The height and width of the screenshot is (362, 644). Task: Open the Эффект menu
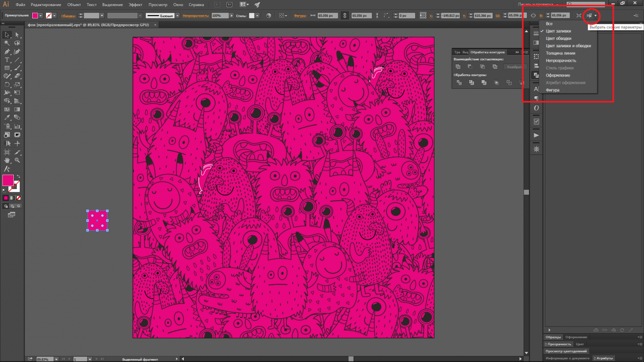pos(135,5)
